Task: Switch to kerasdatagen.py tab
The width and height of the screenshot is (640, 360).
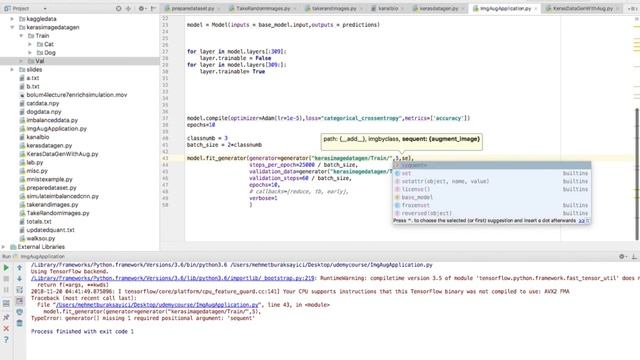Action: (x=438, y=8)
